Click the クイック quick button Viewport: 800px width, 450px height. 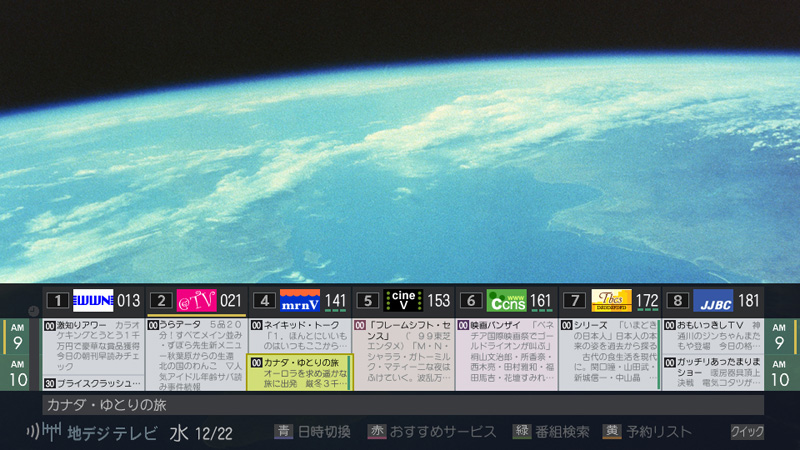[x=747, y=432]
